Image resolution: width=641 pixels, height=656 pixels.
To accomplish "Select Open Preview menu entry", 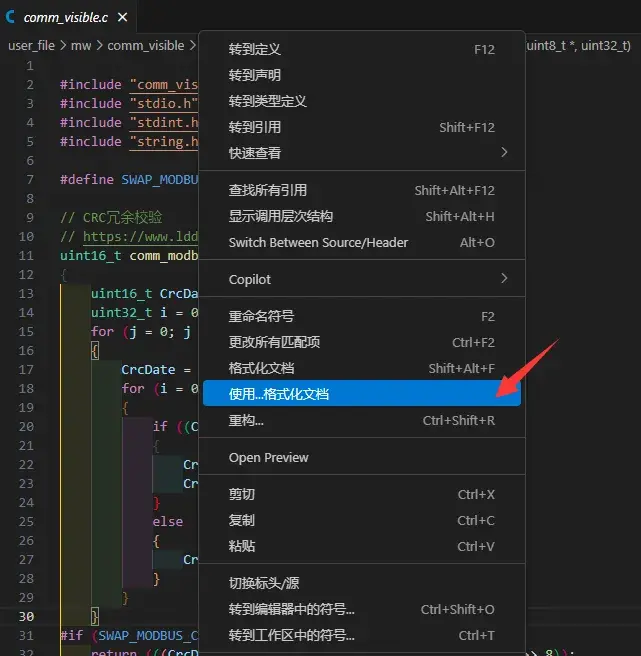I will [362, 457].
